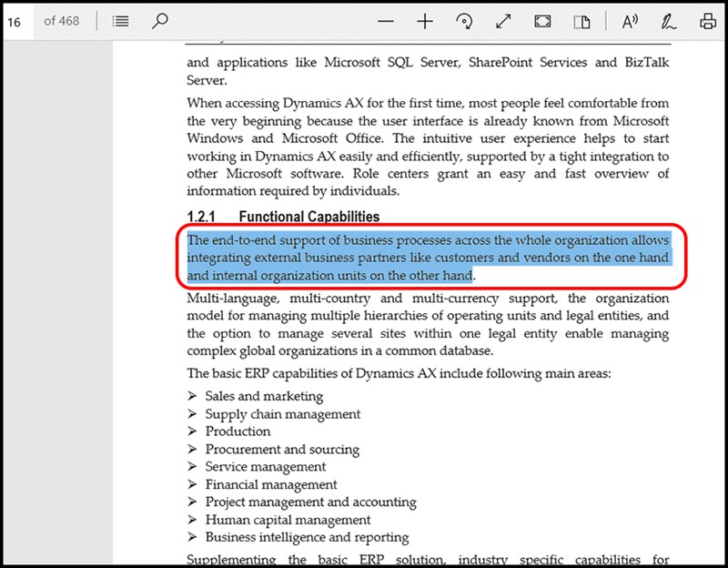Switch page view layout

point(581,22)
